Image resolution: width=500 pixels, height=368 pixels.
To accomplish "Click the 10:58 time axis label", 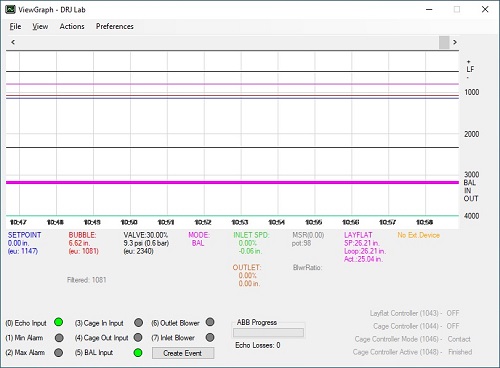I will [424, 222].
